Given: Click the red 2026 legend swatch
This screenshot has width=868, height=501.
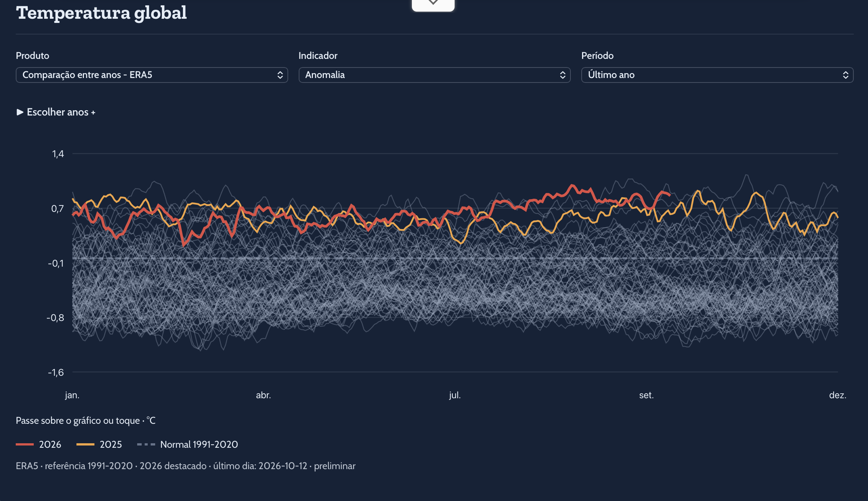Looking at the screenshot, I should [x=25, y=444].
